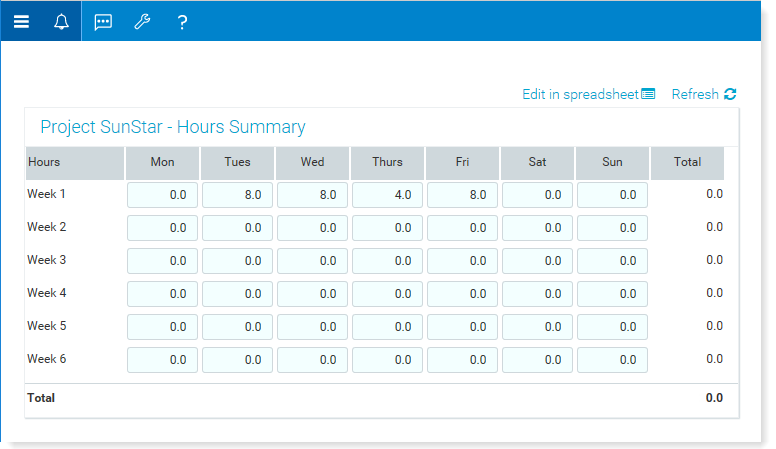Click the Refresh link text
This screenshot has width=776, height=449.
[x=695, y=94]
